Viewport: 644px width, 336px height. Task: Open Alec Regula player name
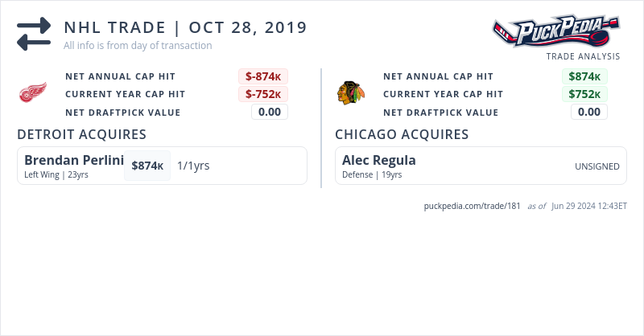coord(378,160)
